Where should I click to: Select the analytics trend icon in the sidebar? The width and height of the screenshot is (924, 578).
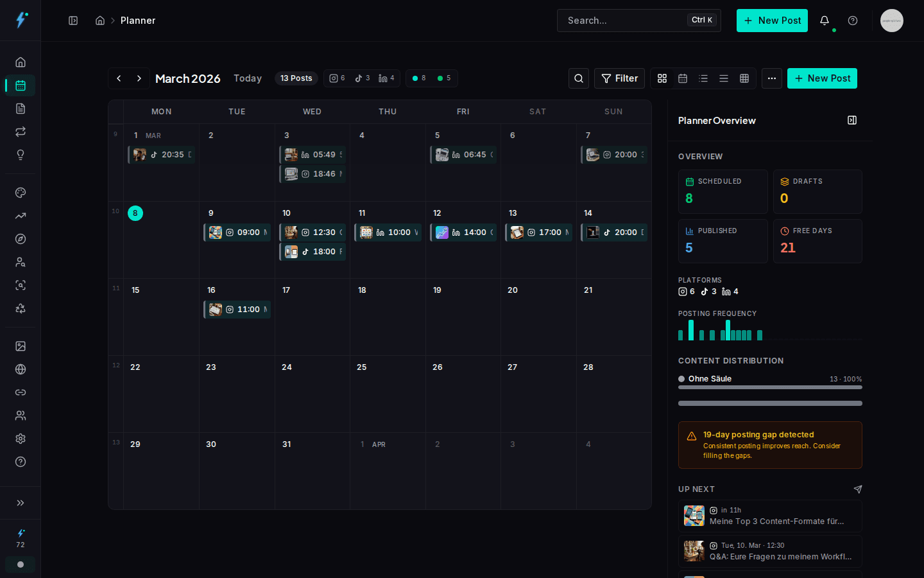(20, 216)
